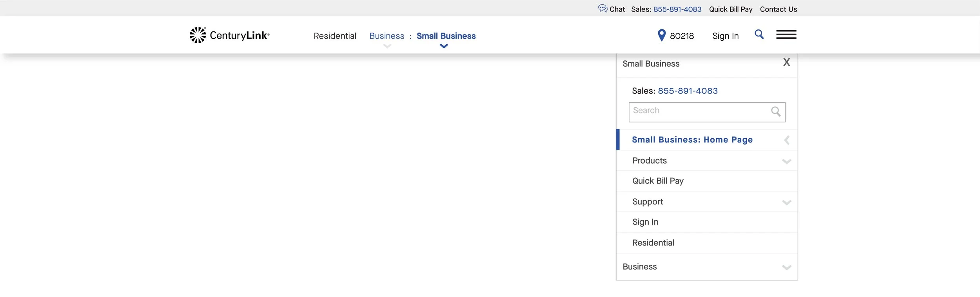Select Residential in the header navigation
The image size is (980, 297).
pos(335,36)
